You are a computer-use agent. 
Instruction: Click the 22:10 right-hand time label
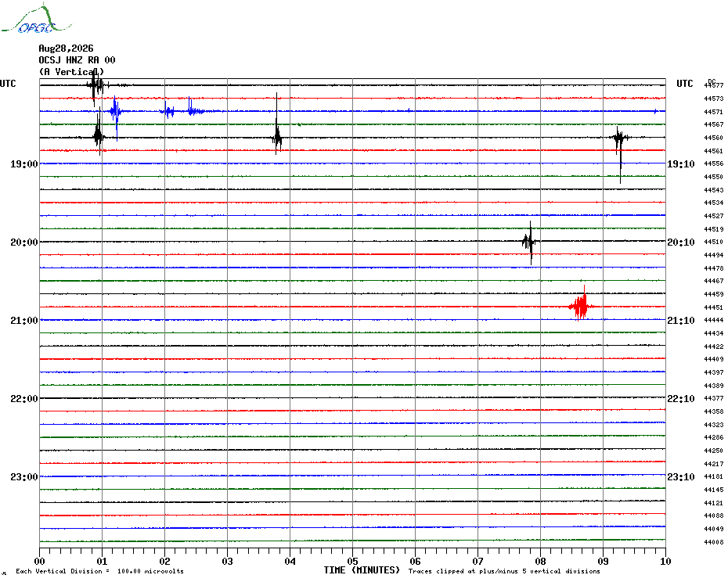point(681,399)
